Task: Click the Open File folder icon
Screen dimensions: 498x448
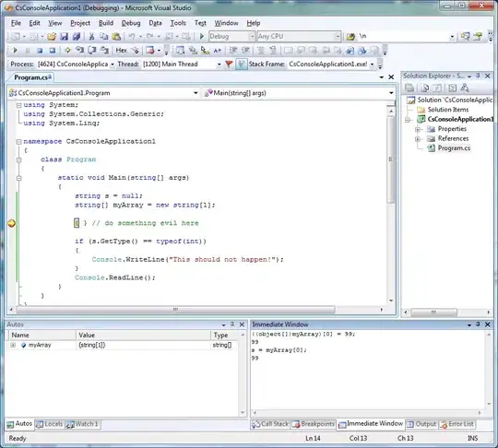Action: pos(52,37)
